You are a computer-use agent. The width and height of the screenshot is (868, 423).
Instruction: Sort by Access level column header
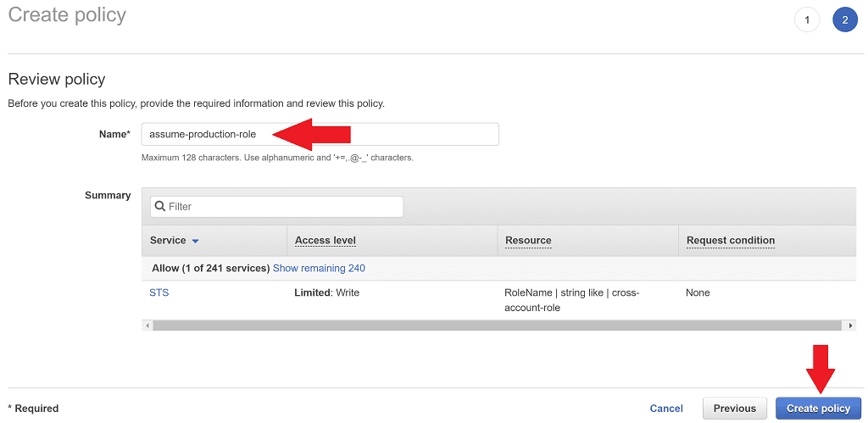(325, 241)
